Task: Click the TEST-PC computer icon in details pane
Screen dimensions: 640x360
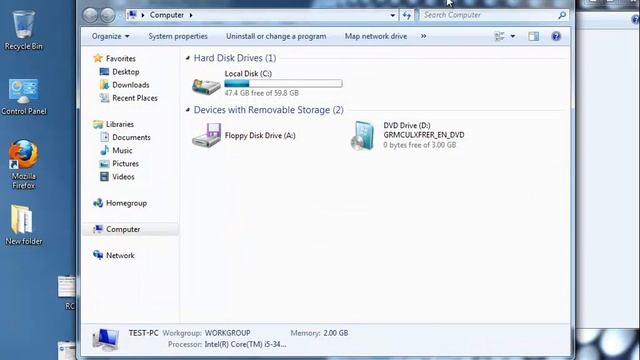Action: coord(106,340)
